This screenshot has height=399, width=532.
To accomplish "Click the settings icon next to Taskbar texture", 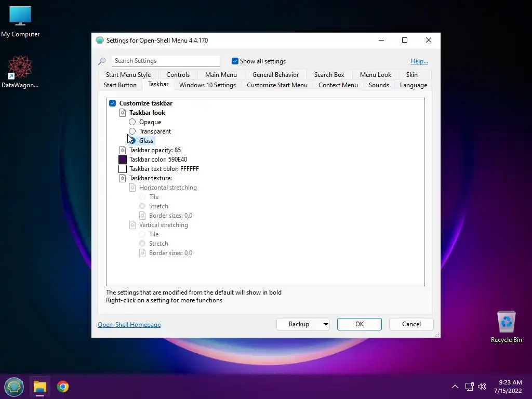I will [x=123, y=178].
